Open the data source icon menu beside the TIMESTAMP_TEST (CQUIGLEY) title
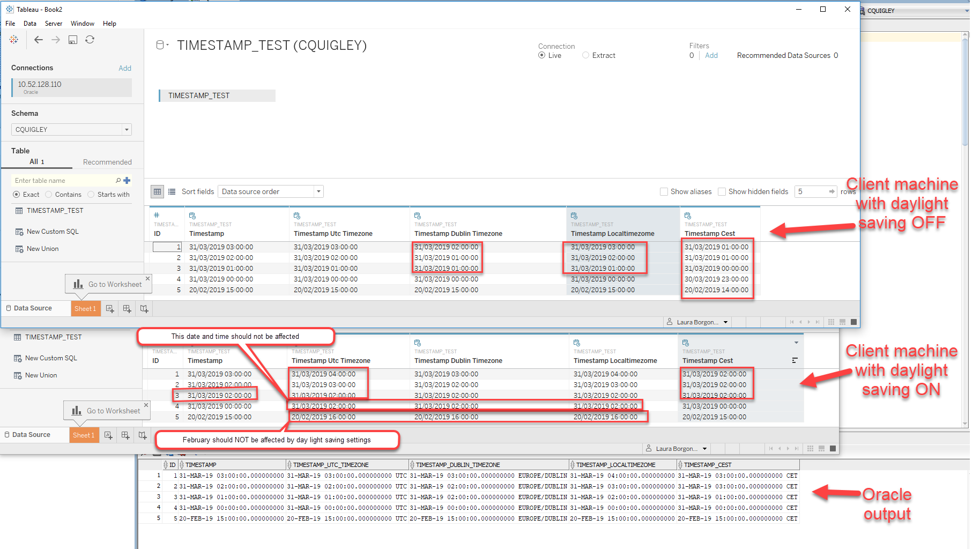The width and height of the screenshot is (980, 549). (162, 45)
